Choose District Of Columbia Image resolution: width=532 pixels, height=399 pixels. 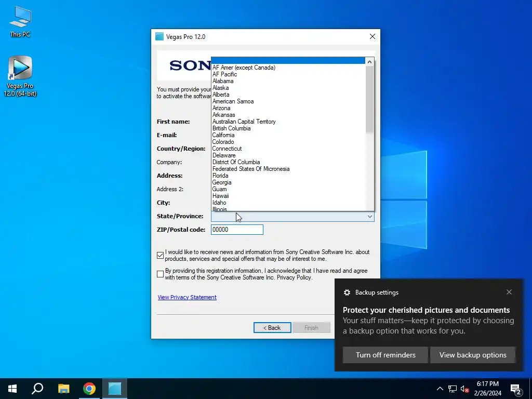tap(288, 162)
